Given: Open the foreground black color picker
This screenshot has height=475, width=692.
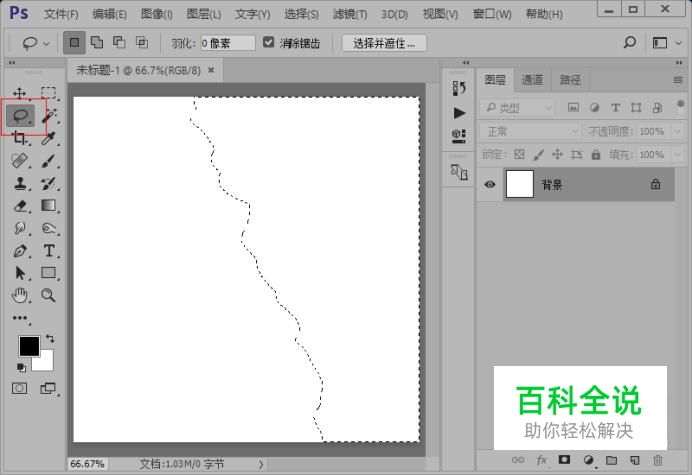Looking at the screenshot, I should click(x=28, y=345).
